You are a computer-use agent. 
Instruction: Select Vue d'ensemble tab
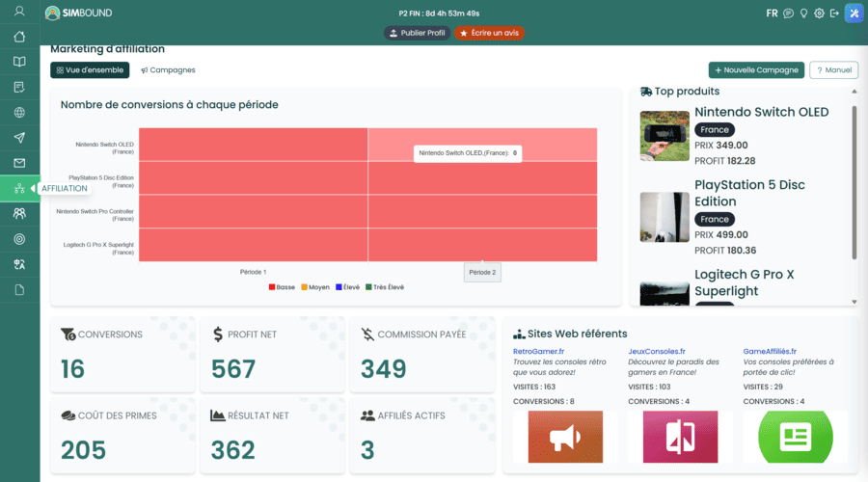point(90,70)
